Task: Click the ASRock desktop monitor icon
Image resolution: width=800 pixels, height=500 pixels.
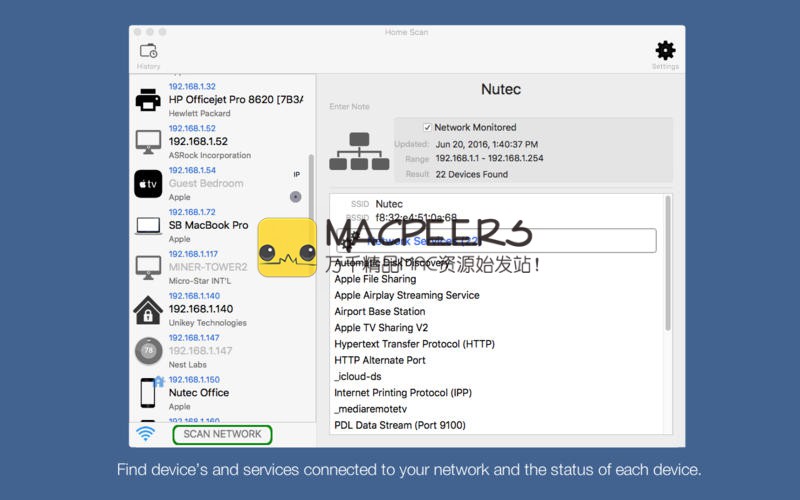Action: click(148, 142)
